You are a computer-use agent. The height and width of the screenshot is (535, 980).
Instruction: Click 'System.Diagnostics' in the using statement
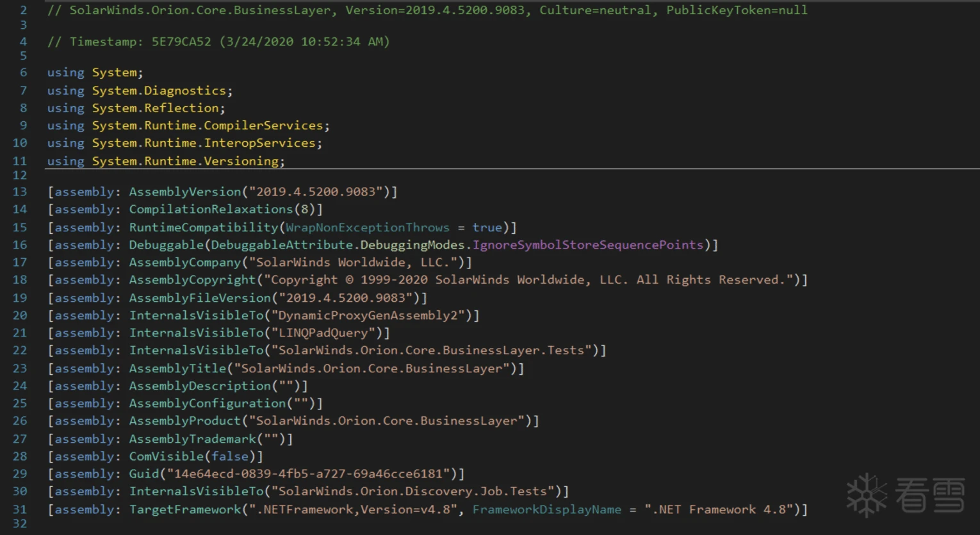coord(159,90)
